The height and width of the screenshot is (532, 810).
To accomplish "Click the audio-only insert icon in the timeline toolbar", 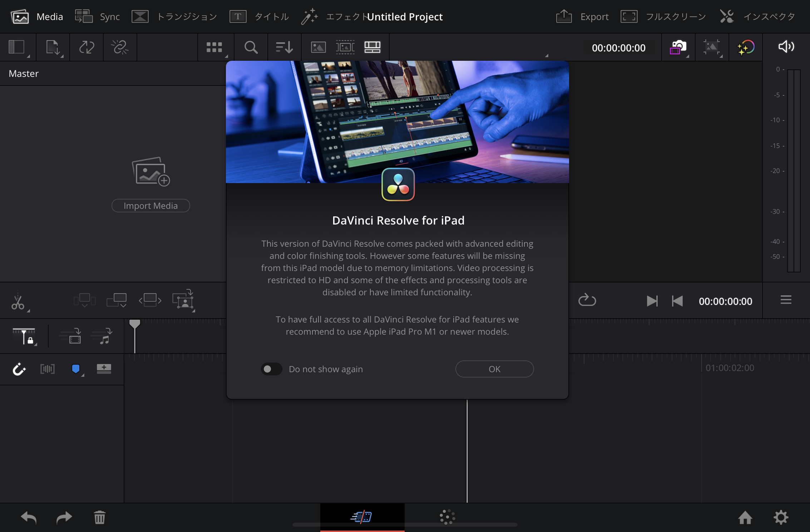I will 103,336.
